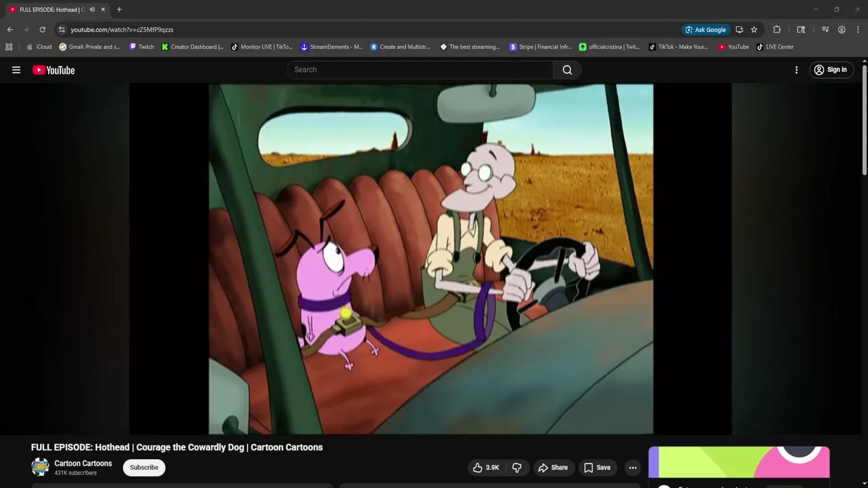This screenshot has height=488, width=868.
Task: Open the YouTube hamburger guide menu
Action: (x=16, y=70)
